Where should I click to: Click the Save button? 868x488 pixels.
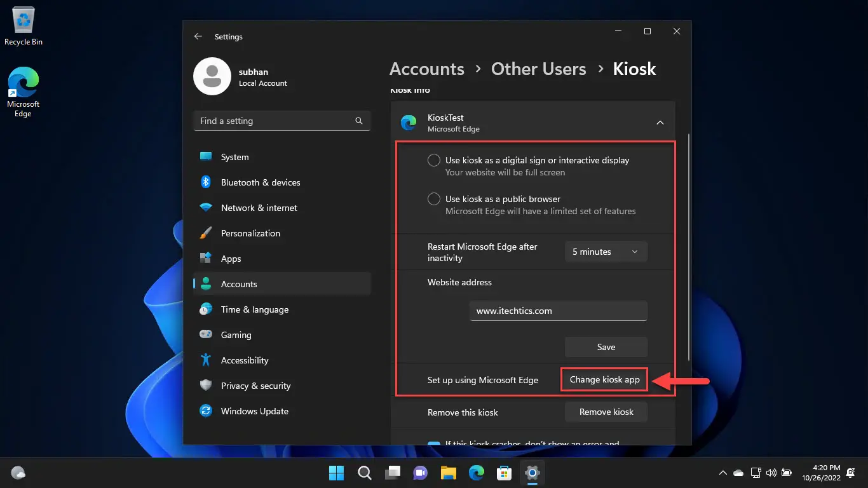point(606,347)
